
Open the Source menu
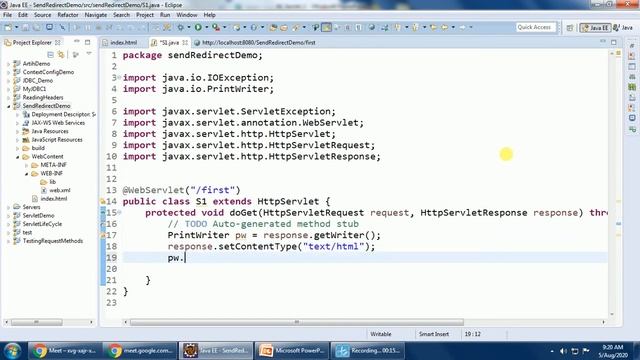[42, 15]
